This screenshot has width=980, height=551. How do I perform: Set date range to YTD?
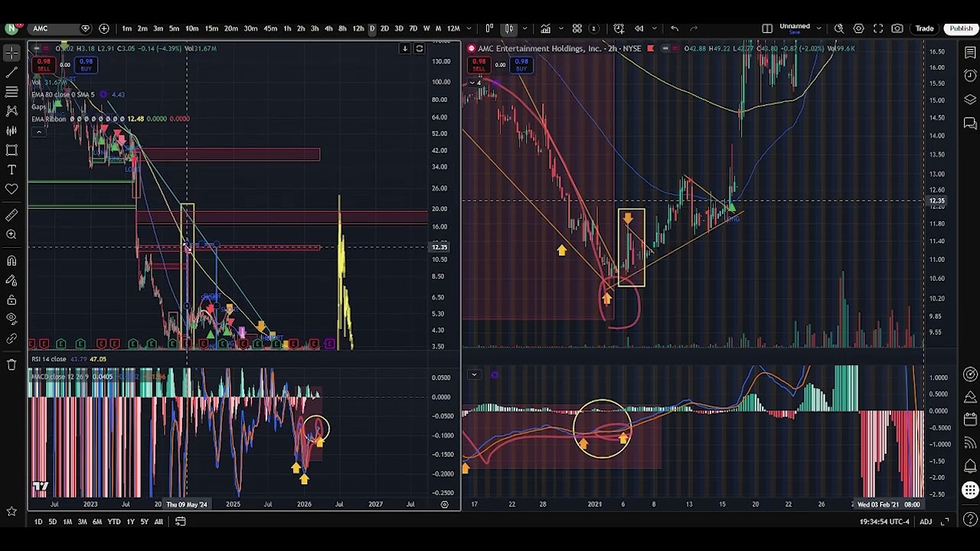(x=113, y=521)
